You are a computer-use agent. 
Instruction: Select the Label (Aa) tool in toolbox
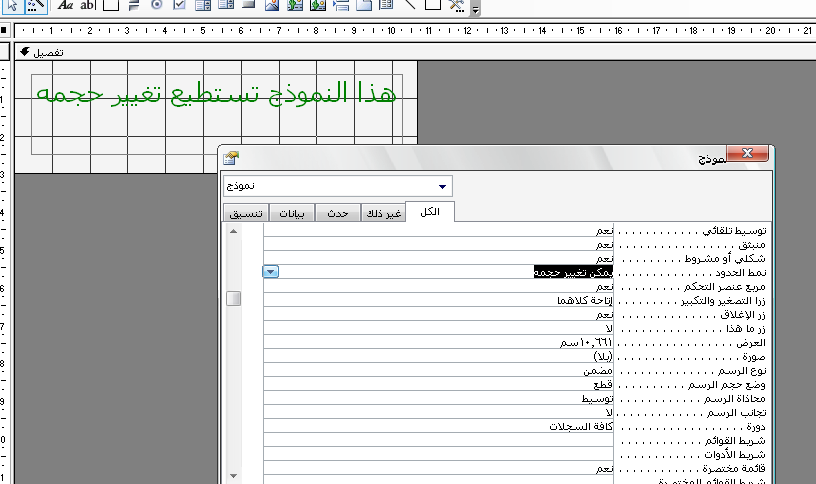click(x=66, y=6)
